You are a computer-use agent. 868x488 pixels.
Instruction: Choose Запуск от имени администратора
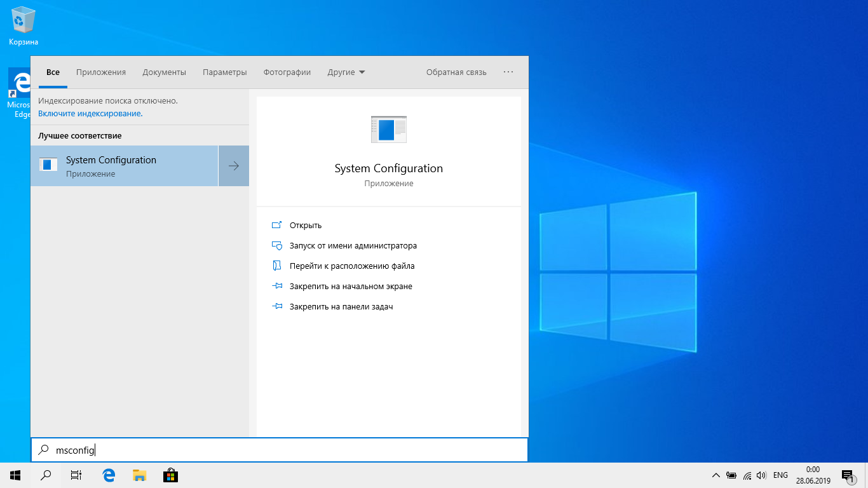click(353, 246)
